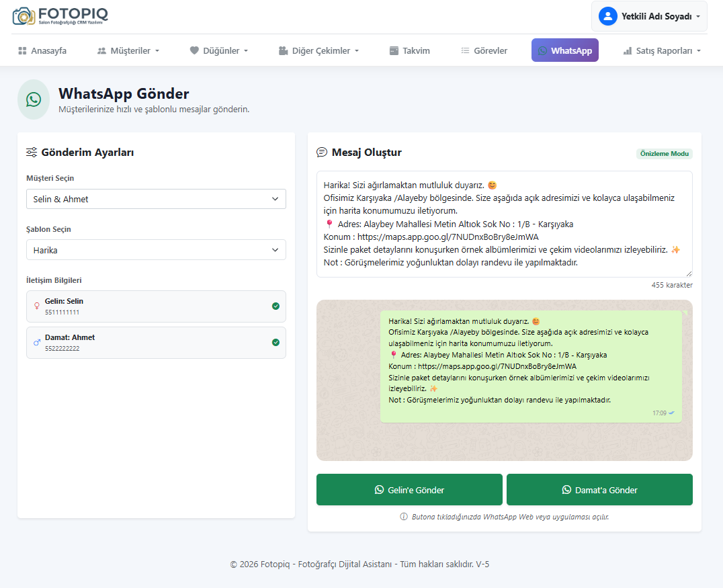Toggle the green check for Gelin: Selin
Viewport: 723px width, 588px height.
click(x=275, y=306)
